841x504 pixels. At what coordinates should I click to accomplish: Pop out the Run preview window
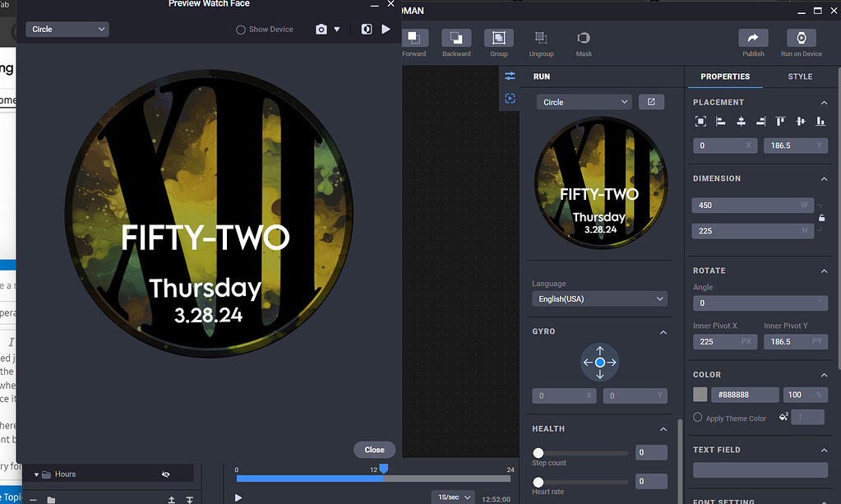(x=651, y=102)
